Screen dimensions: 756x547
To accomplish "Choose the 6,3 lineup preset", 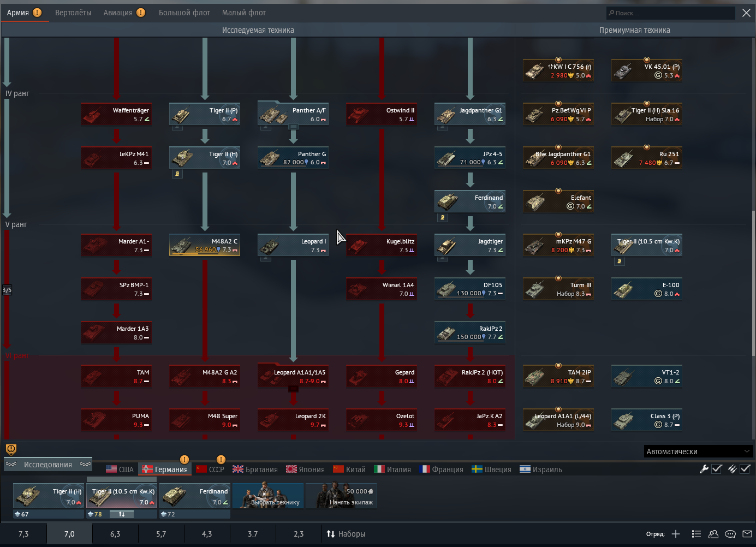I will 115,534.
